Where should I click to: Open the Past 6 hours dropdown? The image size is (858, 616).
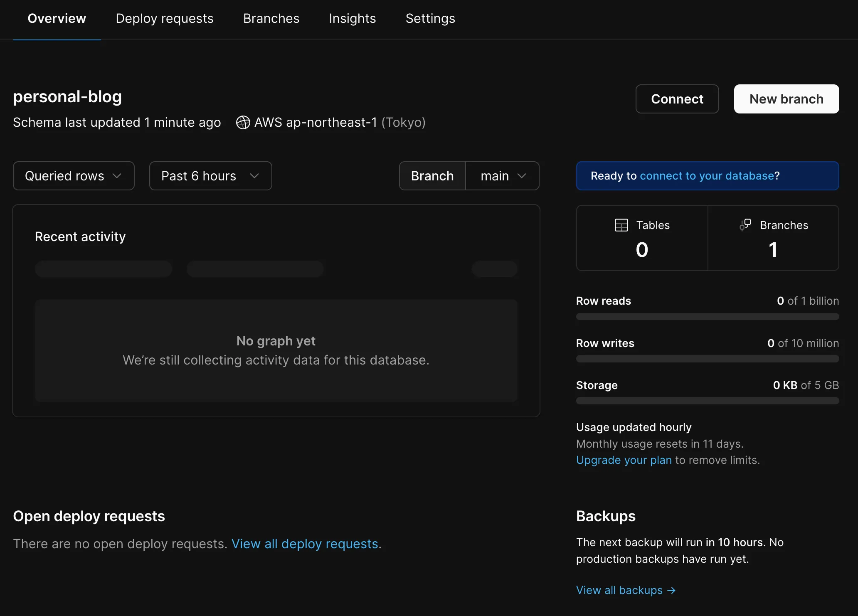210,176
